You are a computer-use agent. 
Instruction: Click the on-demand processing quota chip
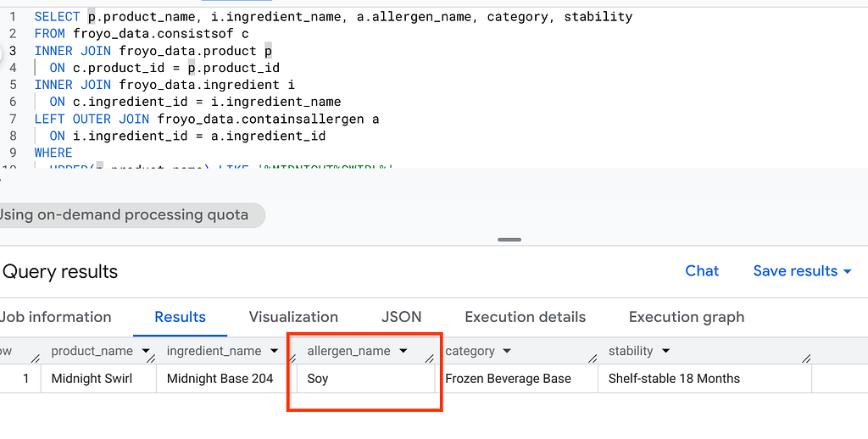pyautogui.click(x=131, y=214)
